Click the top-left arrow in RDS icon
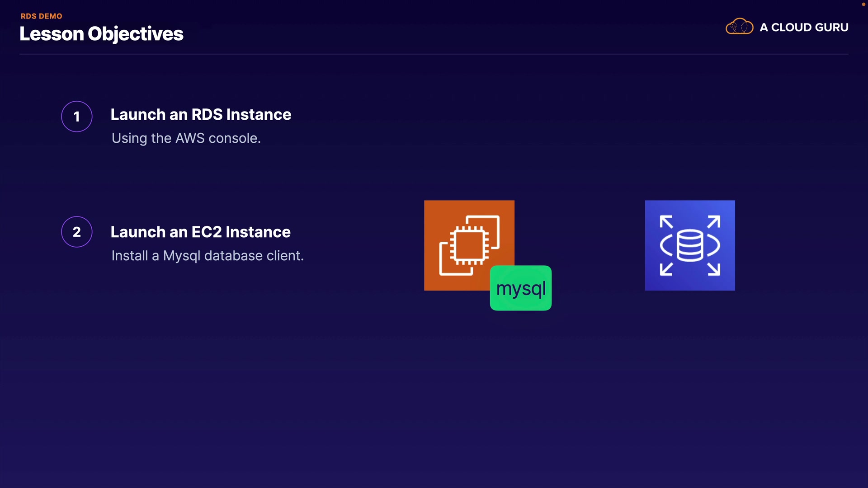Viewport: 868px width, 488px height. [666, 222]
